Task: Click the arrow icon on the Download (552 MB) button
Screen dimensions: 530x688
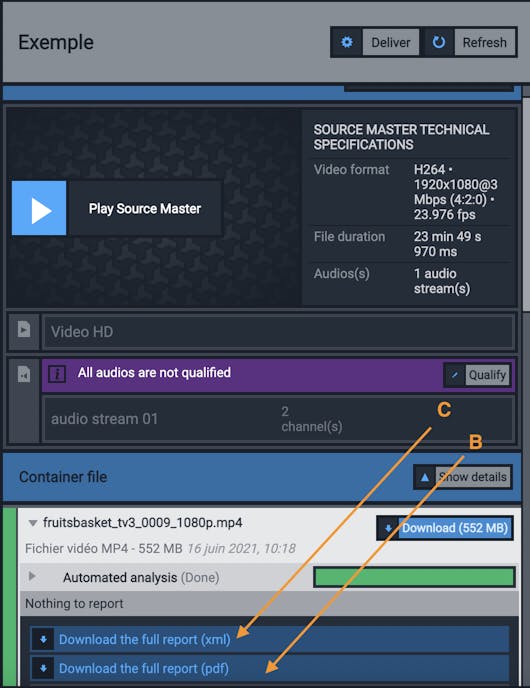Action: (x=388, y=528)
